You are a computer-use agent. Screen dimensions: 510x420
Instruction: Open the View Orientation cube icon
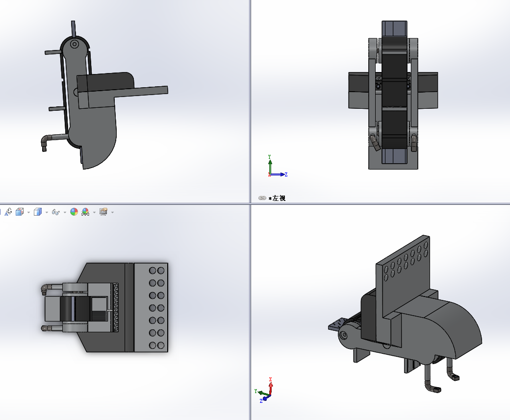[x=20, y=212]
